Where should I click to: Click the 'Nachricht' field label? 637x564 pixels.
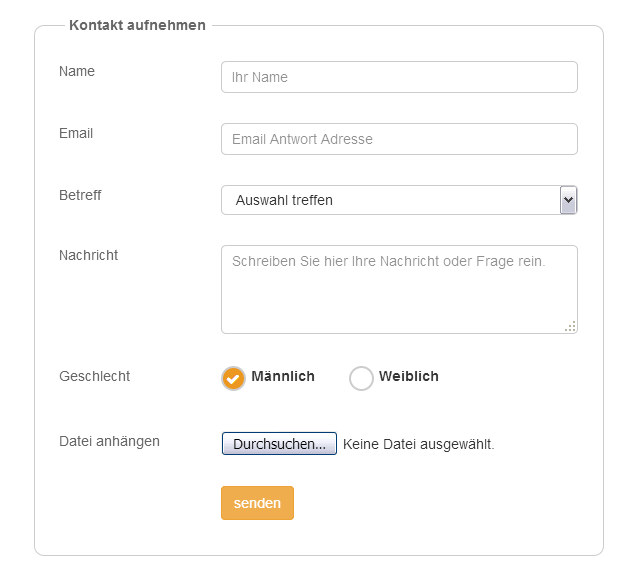coord(88,255)
